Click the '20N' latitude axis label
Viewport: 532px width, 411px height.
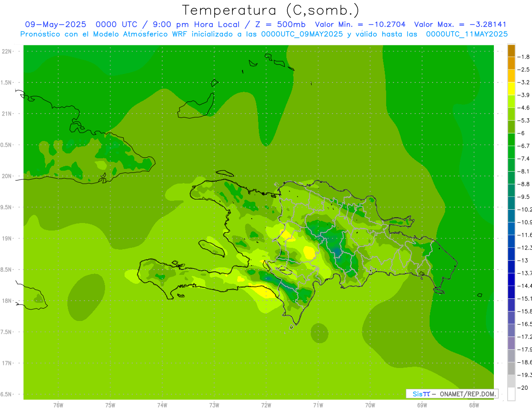click(8, 176)
